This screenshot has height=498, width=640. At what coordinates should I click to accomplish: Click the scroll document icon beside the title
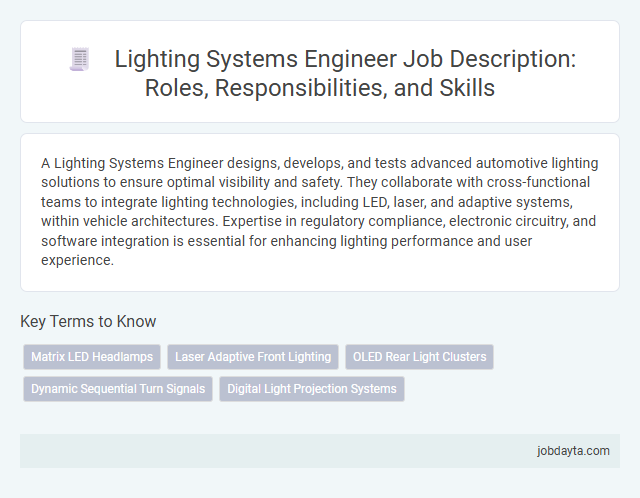80,60
